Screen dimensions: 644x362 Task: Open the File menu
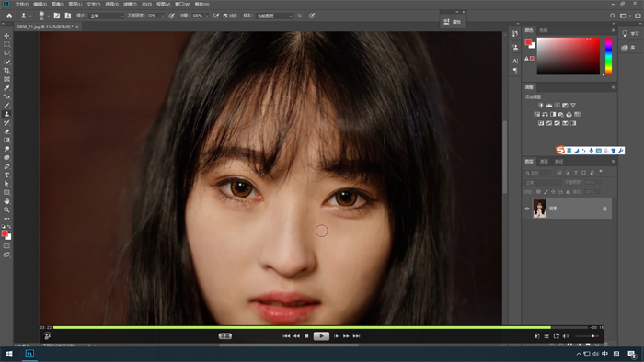click(22, 4)
